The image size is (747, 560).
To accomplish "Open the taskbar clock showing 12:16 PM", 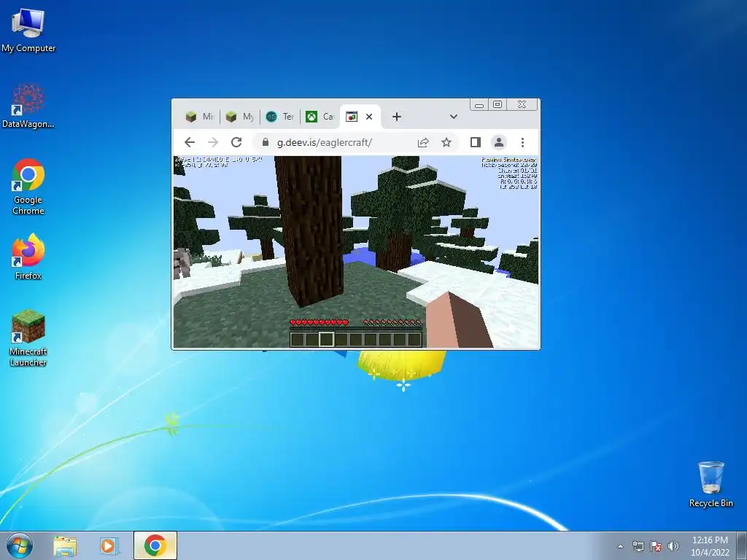I will pos(710,546).
